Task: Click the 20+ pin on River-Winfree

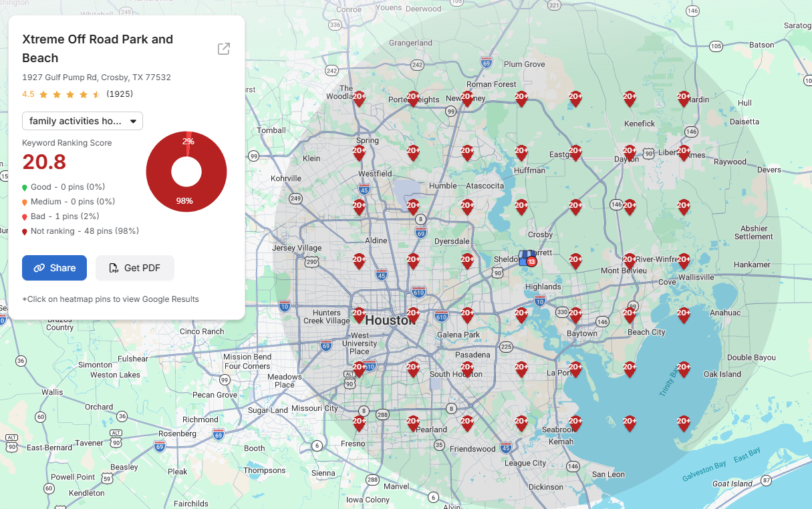Action: (630, 261)
